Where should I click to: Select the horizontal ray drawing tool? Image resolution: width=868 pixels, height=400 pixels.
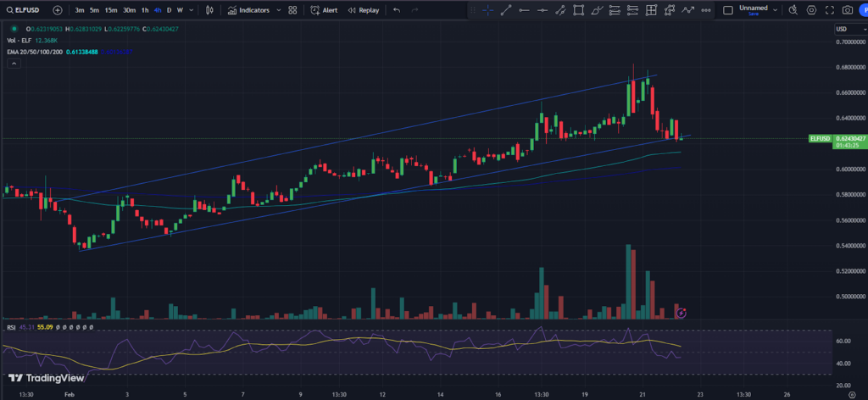coord(542,10)
